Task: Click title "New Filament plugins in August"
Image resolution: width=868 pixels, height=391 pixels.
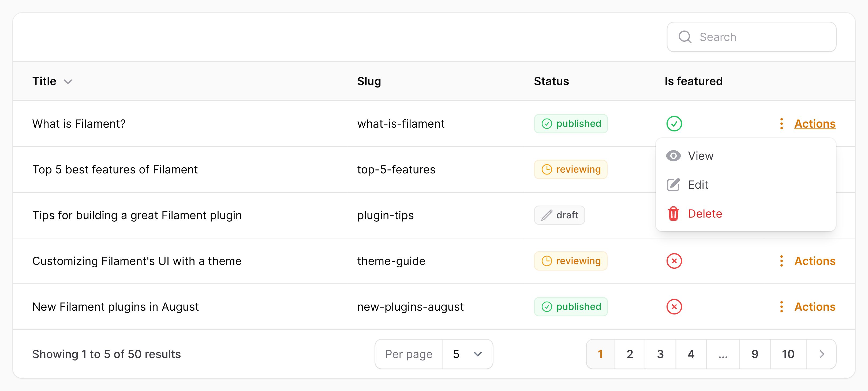Action: click(115, 307)
